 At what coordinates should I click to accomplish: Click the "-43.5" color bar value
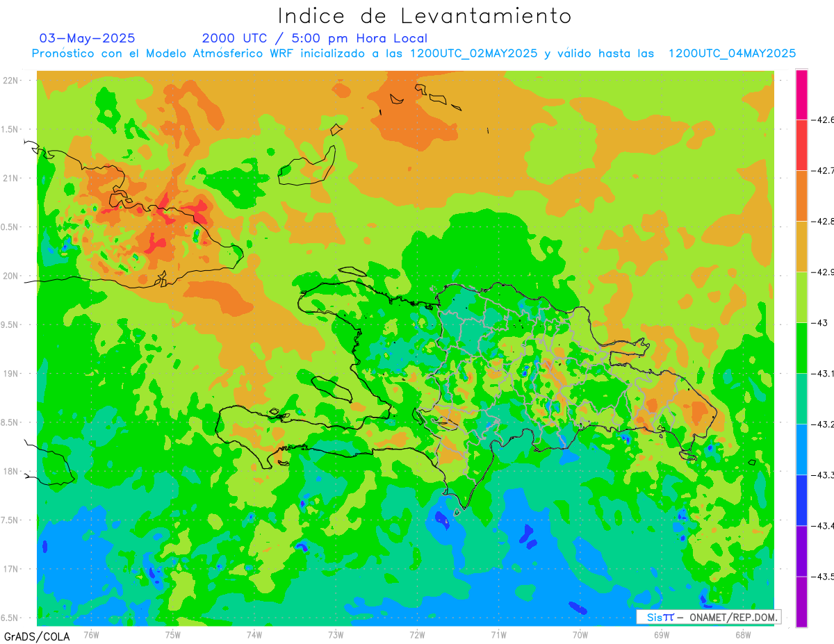point(824,577)
